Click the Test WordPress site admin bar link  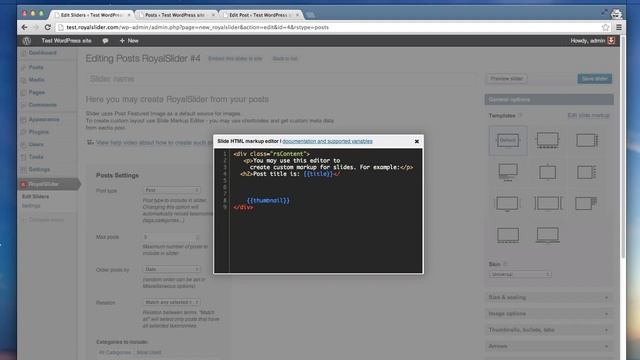(66, 41)
